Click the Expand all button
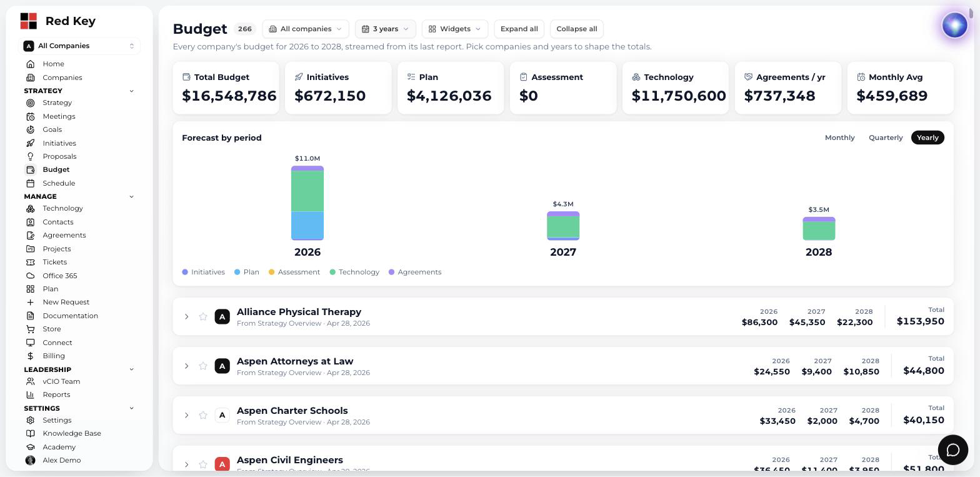 click(x=519, y=29)
